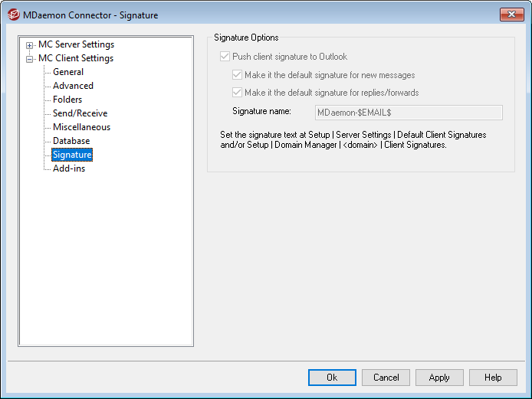532x399 pixels.
Task: Select MC Server Settings tree item
Action: click(x=76, y=44)
